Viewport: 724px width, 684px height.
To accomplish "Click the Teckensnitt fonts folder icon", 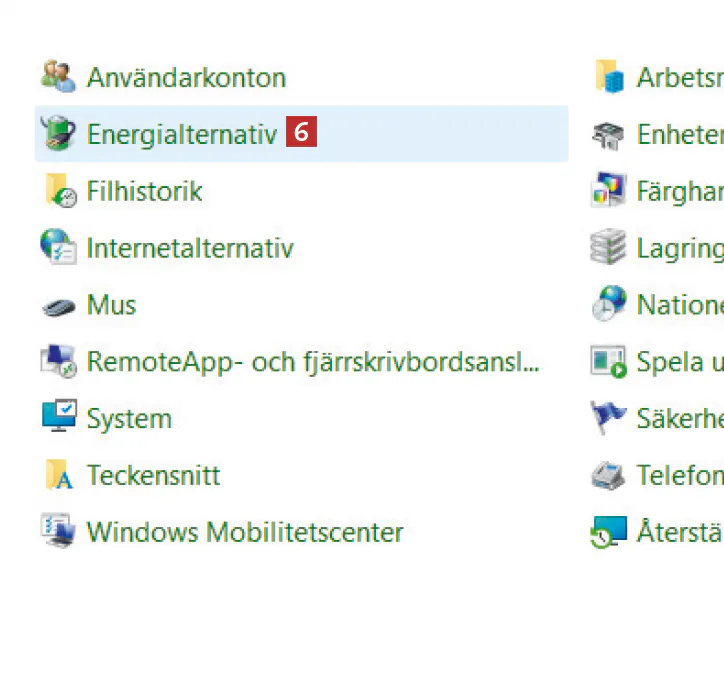I will pos(59,475).
